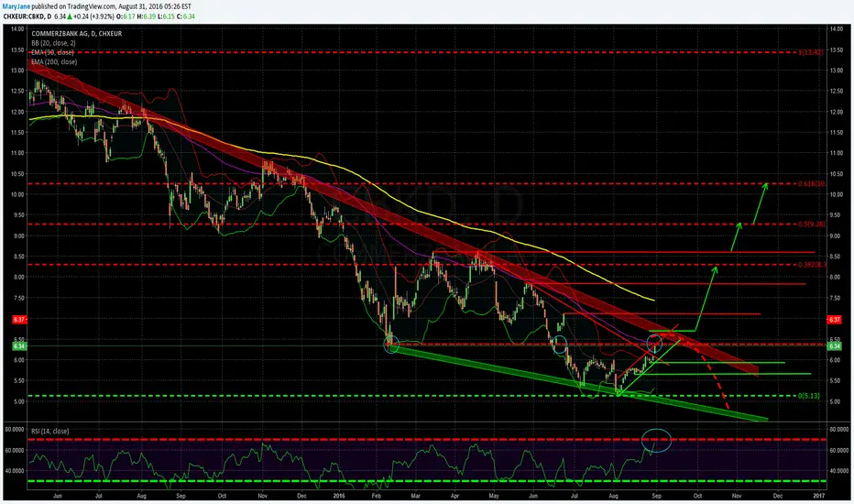
Task: Open the MaryJane author link
Action: [16, 6]
